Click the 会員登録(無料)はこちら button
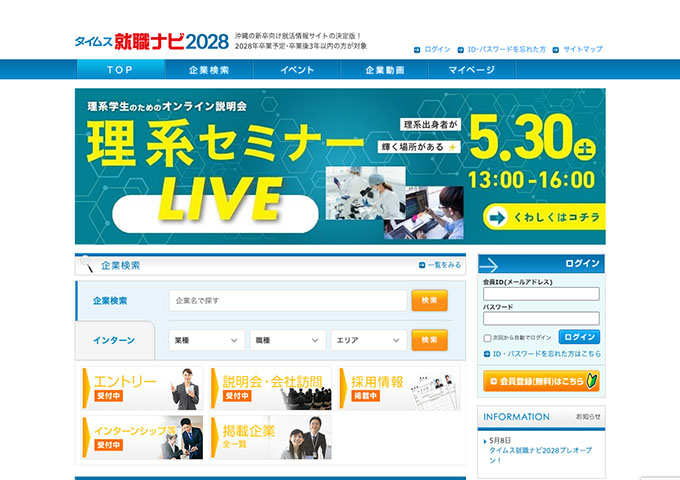680x480 pixels. click(x=541, y=381)
